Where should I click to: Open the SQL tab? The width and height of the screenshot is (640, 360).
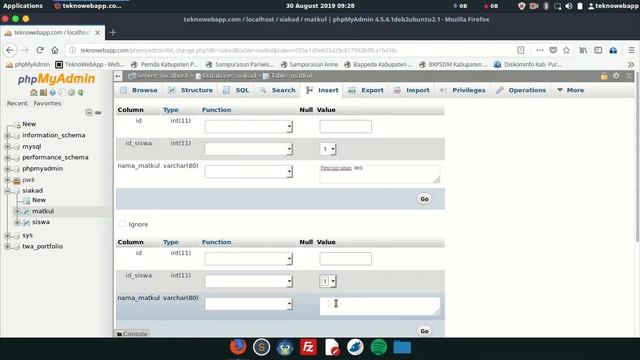point(236,90)
